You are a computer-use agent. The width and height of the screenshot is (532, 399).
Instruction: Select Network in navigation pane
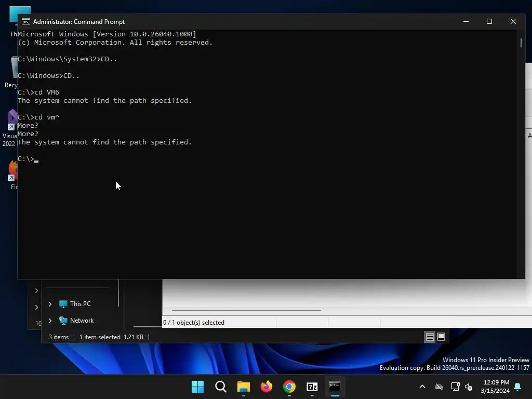click(x=76, y=321)
